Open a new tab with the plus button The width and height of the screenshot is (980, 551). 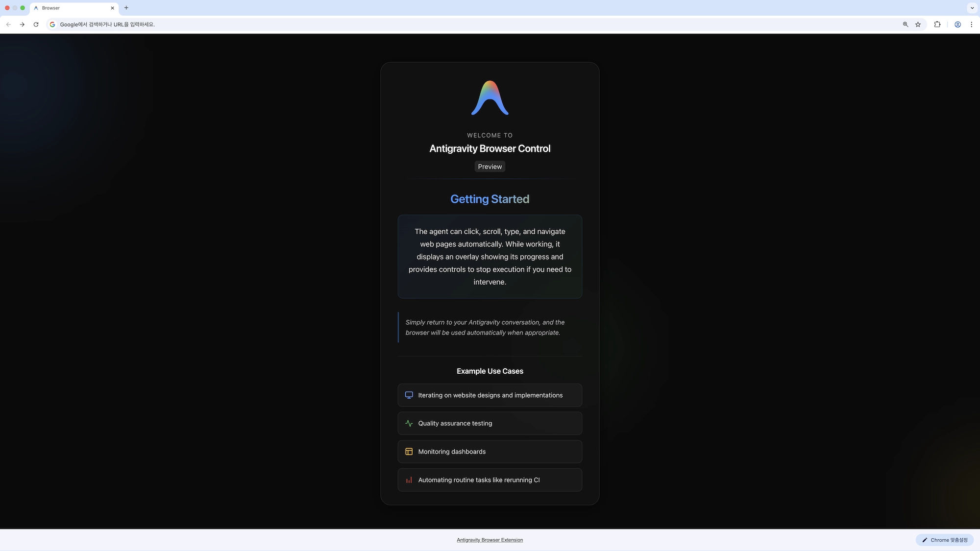click(126, 8)
